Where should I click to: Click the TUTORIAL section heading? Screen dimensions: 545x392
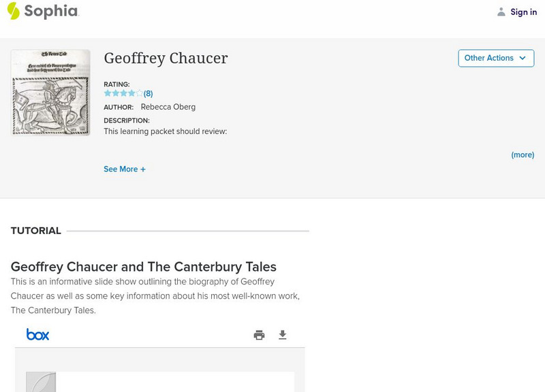coord(36,231)
